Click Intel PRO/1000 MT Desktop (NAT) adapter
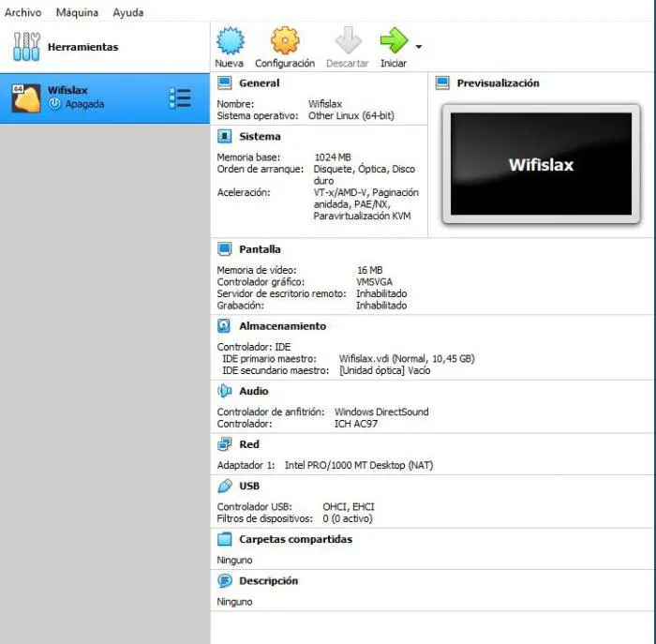 pyautogui.click(x=359, y=465)
